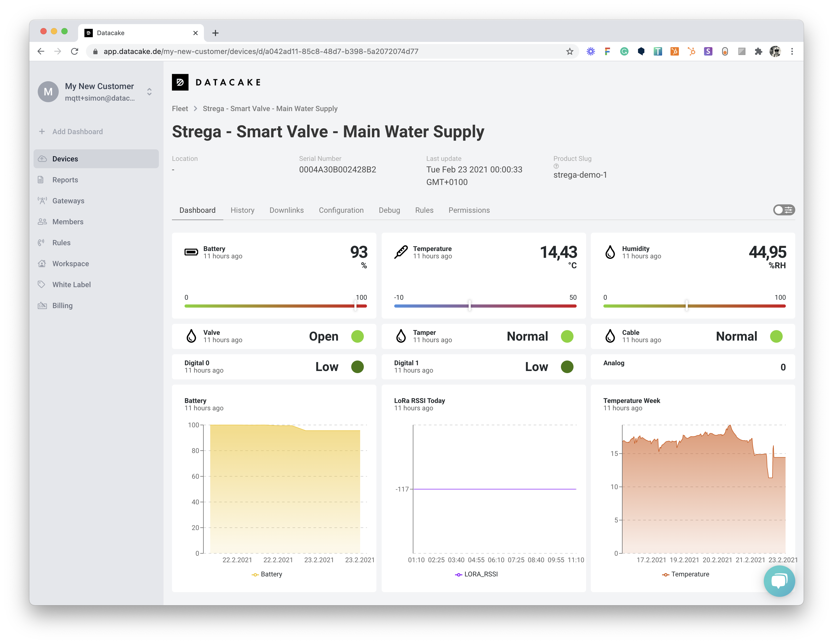Click the strega-demo-1 product slug

tap(580, 175)
